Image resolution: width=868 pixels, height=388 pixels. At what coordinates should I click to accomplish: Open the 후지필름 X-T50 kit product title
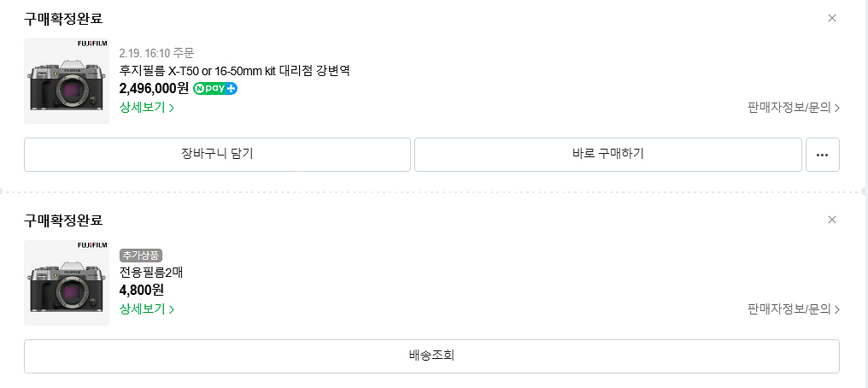(235, 70)
